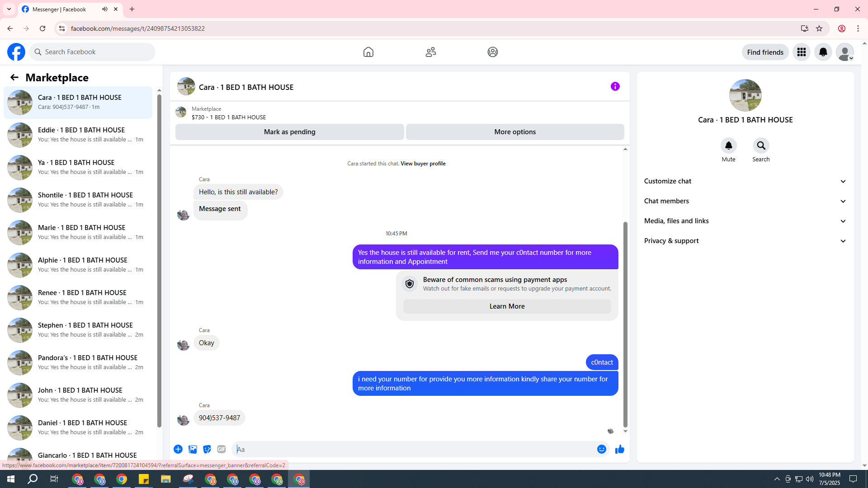The width and height of the screenshot is (868, 488).
Task: Open Facebook notifications bell
Action: (823, 52)
